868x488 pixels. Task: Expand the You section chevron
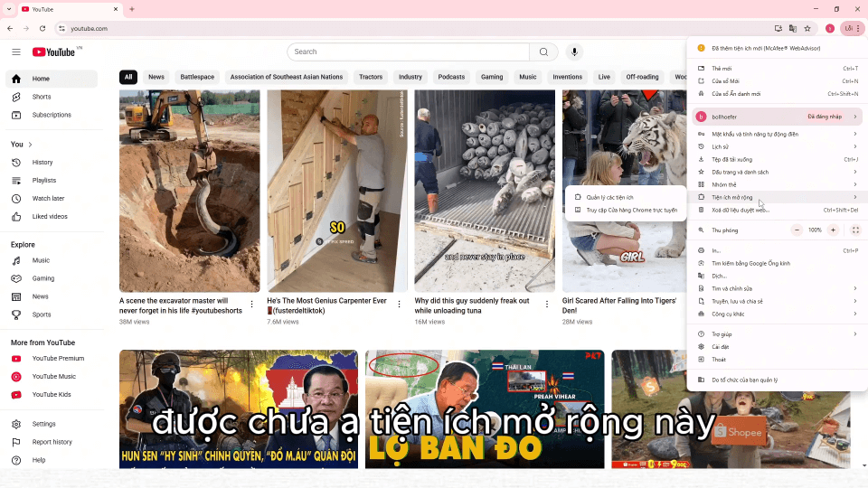[x=30, y=145]
